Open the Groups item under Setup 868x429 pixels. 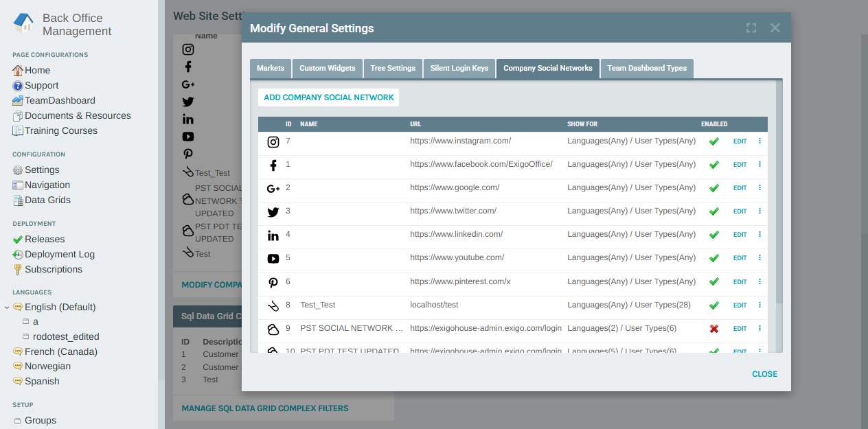(41, 421)
